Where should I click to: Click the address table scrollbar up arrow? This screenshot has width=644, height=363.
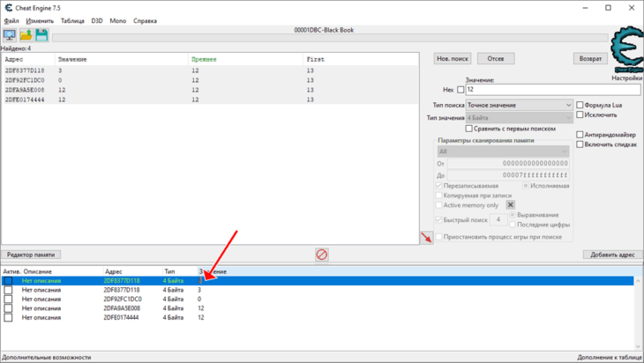coord(638,281)
